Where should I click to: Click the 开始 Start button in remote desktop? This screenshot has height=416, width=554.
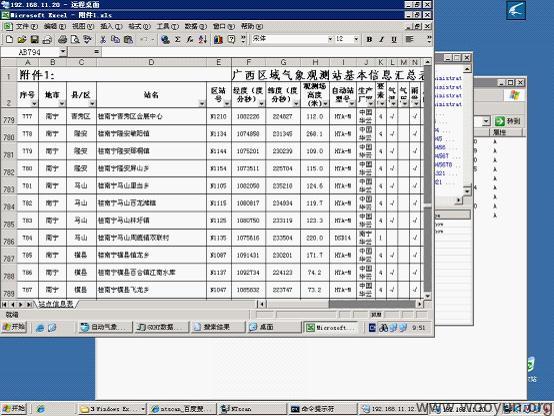click(14, 327)
